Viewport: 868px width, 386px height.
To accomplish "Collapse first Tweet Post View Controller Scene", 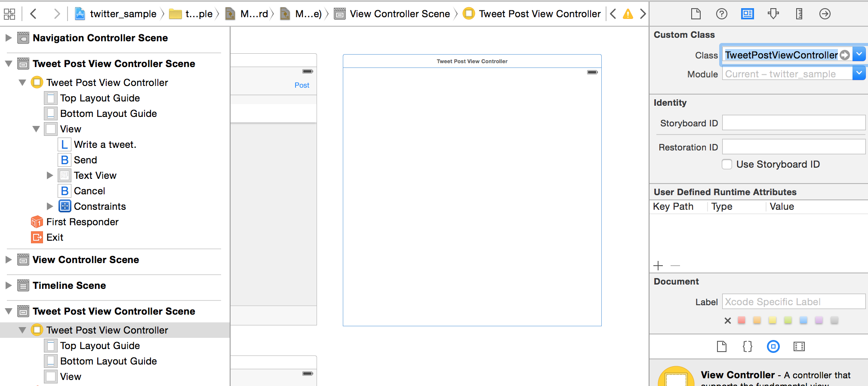I will tap(8, 64).
